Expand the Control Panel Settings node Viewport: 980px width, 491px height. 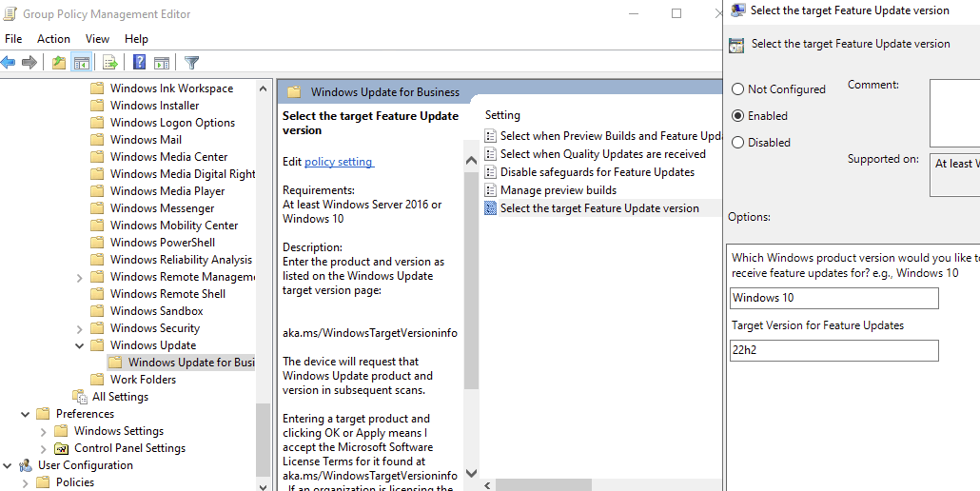(43, 448)
